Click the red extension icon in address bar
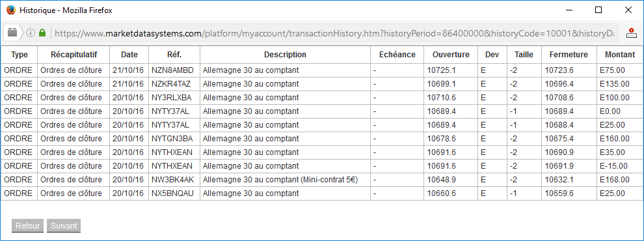 [x=631, y=33]
